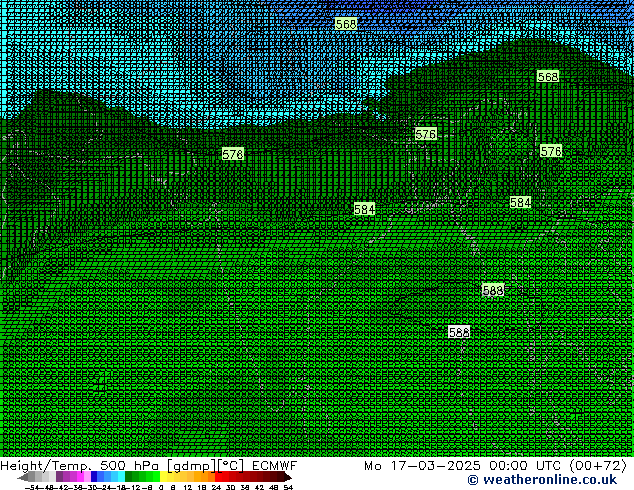634x490 pixels.
Task: Click the 54 value ending the legend scale
Action: [x=288, y=488]
